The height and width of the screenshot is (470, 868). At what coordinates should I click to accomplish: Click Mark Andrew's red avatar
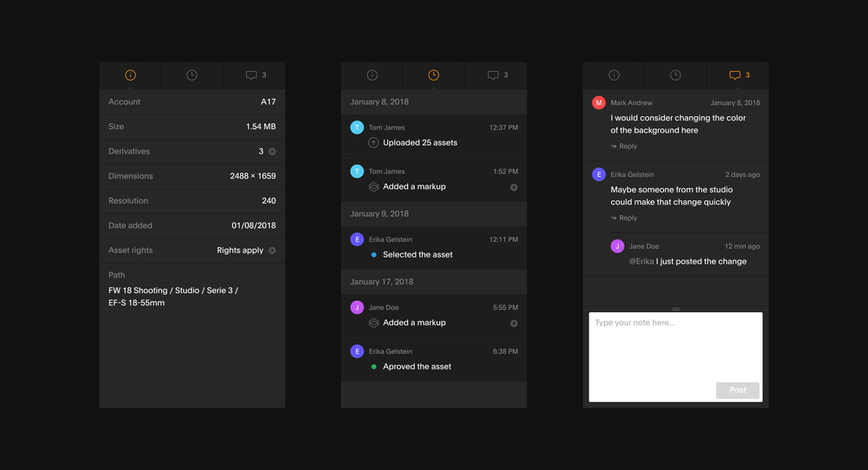tap(598, 103)
